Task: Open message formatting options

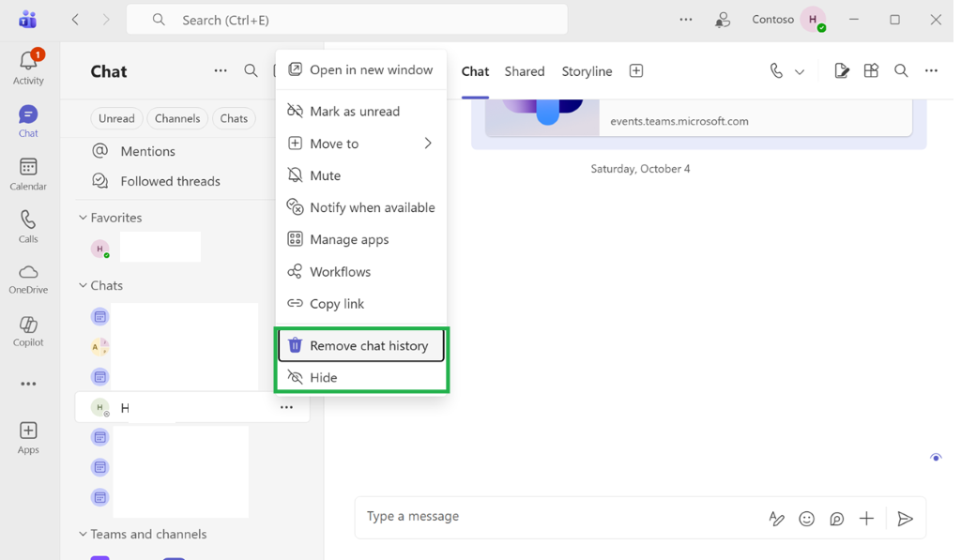Action: (776, 519)
